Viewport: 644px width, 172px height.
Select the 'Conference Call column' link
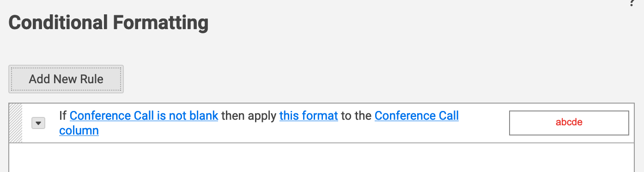coord(259,123)
